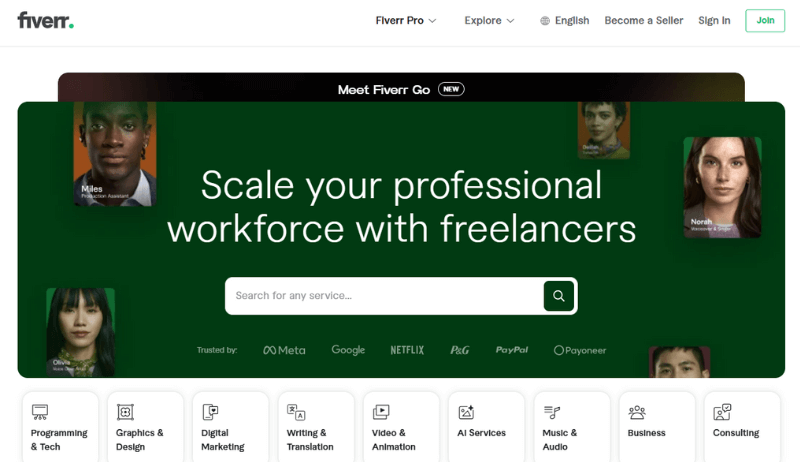Click the Business category icon
The width and height of the screenshot is (800, 462).
637,412
